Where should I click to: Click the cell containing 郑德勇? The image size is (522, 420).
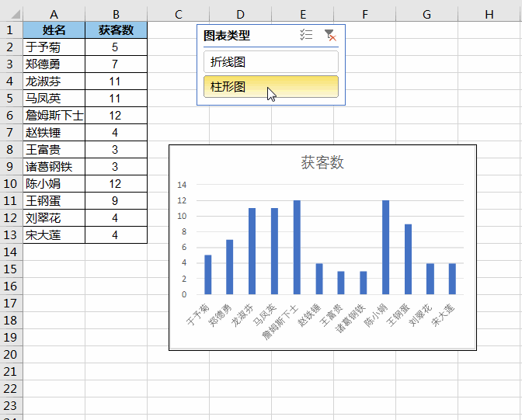pyautogui.click(x=54, y=64)
